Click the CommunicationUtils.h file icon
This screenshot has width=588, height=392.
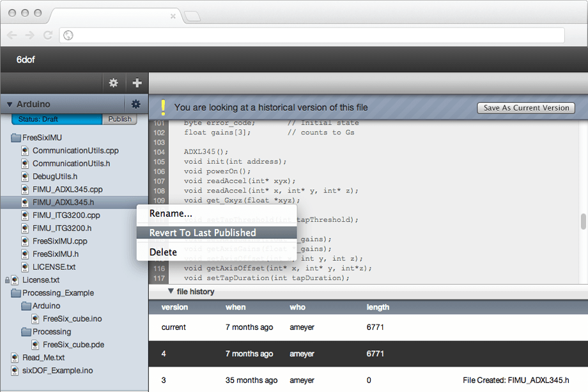click(x=25, y=164)
